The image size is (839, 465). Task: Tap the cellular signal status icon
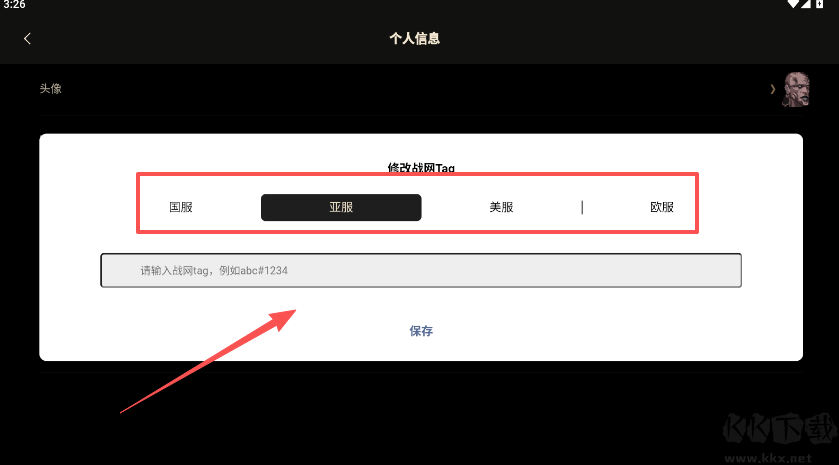coord(805,4)
